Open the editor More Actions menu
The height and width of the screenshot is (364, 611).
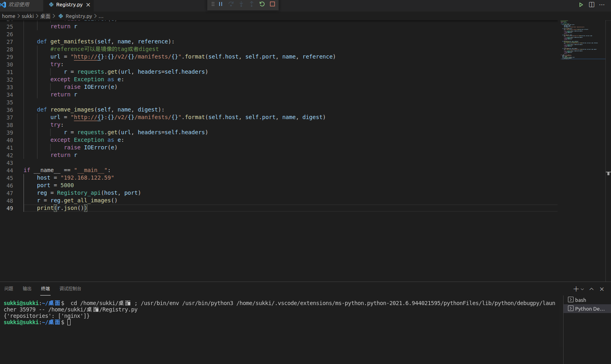pos(602,5)
